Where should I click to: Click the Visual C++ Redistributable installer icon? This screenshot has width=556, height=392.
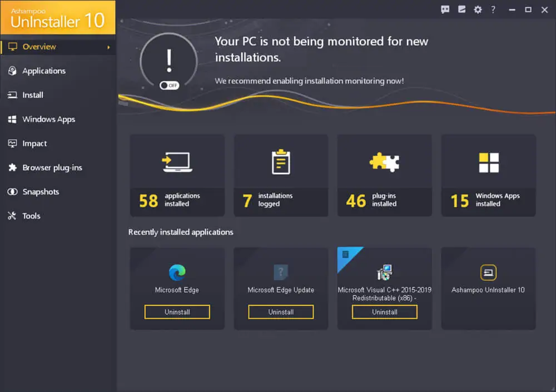tap(384, 272)
